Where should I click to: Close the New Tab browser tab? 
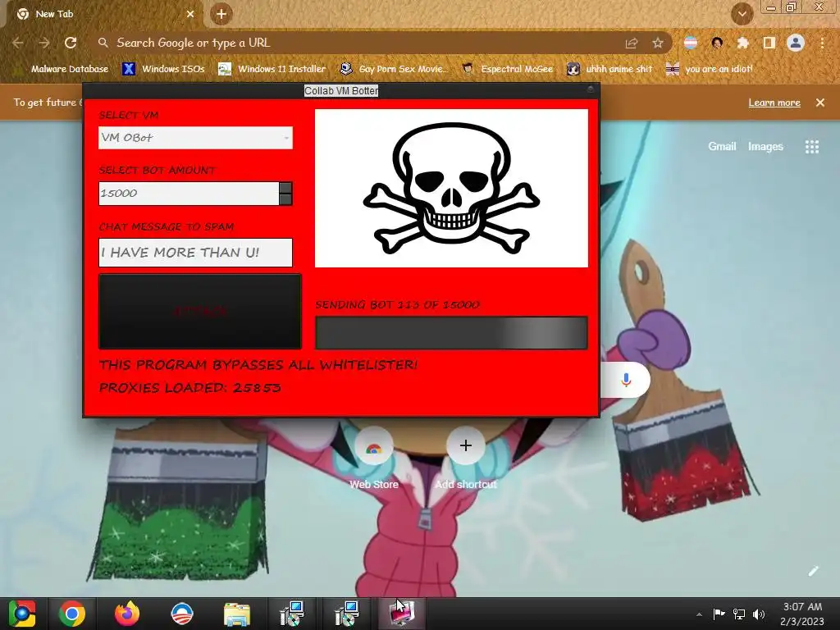pyautogui.click(x=190, y=14)
